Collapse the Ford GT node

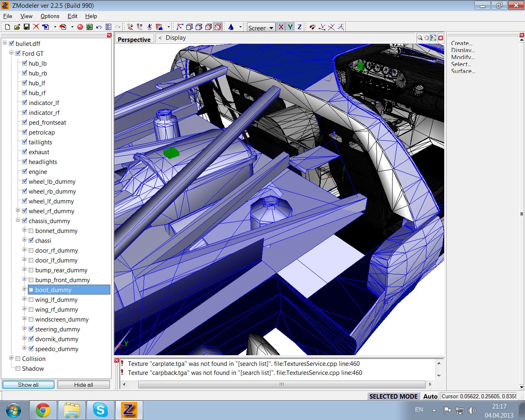pyautogui.click(x=11, y=52)
